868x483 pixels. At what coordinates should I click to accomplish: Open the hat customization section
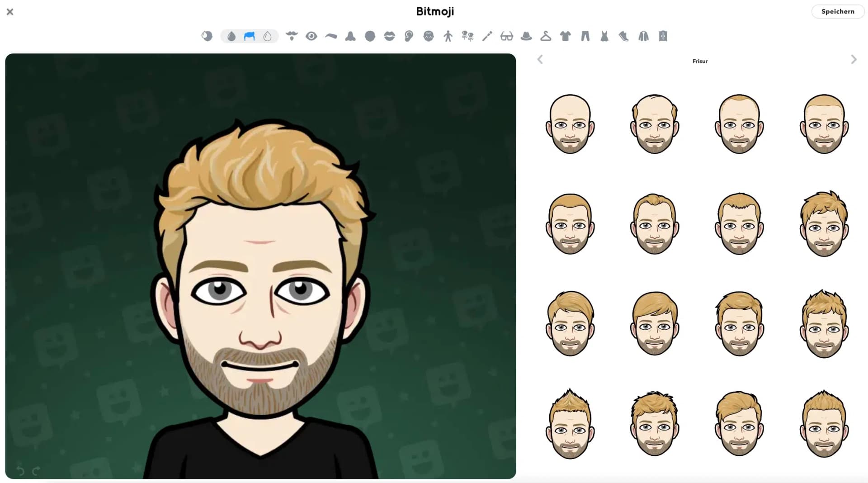tap(526, 36)
